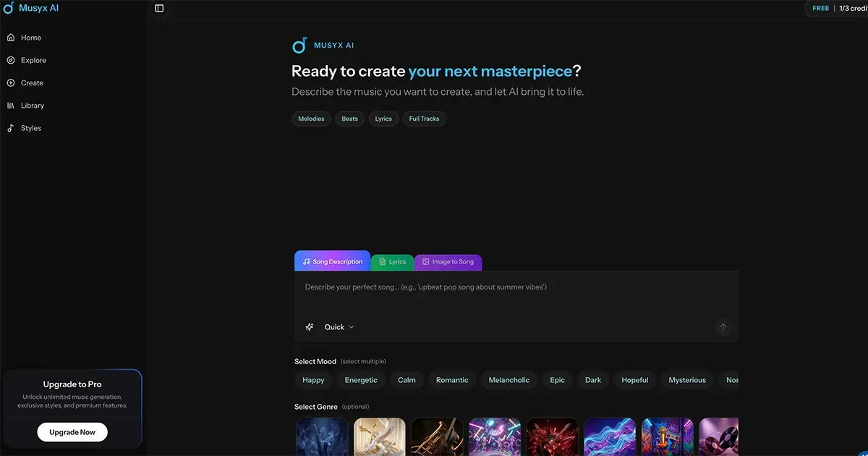Select the Melodies suggestion chip
This screenshot has width=868, height=456.
(x=311, y=119)
